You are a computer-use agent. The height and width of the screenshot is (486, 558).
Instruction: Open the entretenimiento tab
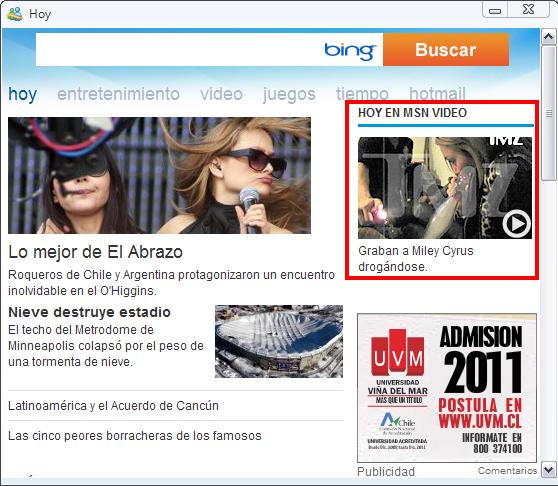click(119, 94)
